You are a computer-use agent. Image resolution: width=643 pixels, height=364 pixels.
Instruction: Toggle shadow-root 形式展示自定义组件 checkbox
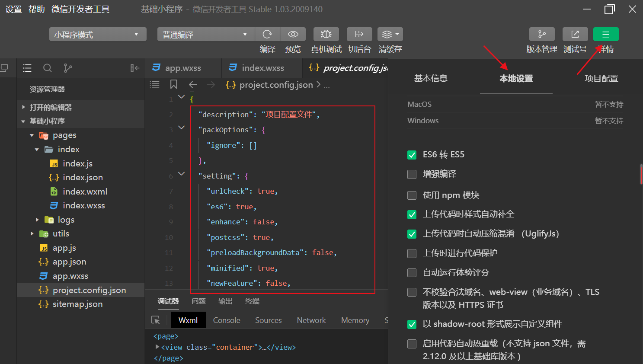[412, 324]
